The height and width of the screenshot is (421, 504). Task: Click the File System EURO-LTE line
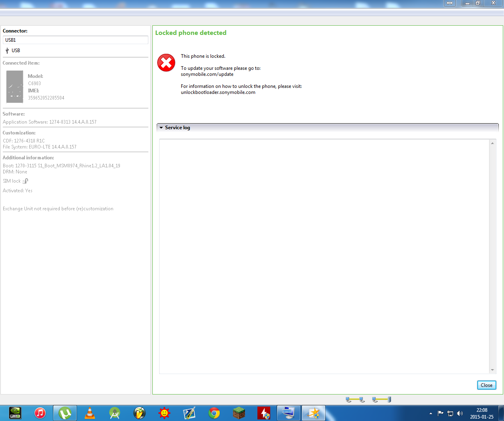click(40, 147)
